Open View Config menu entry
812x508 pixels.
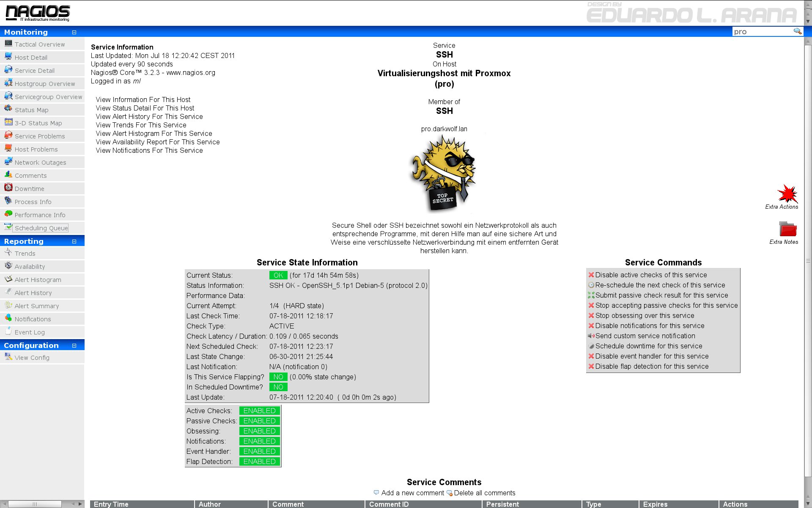coord(32,358)
